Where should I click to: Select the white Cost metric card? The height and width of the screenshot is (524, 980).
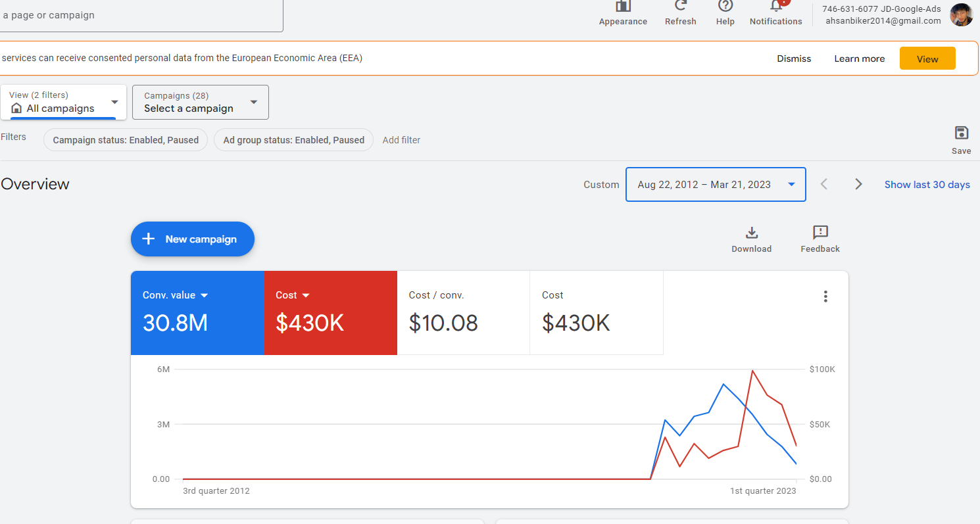point(597,313)
